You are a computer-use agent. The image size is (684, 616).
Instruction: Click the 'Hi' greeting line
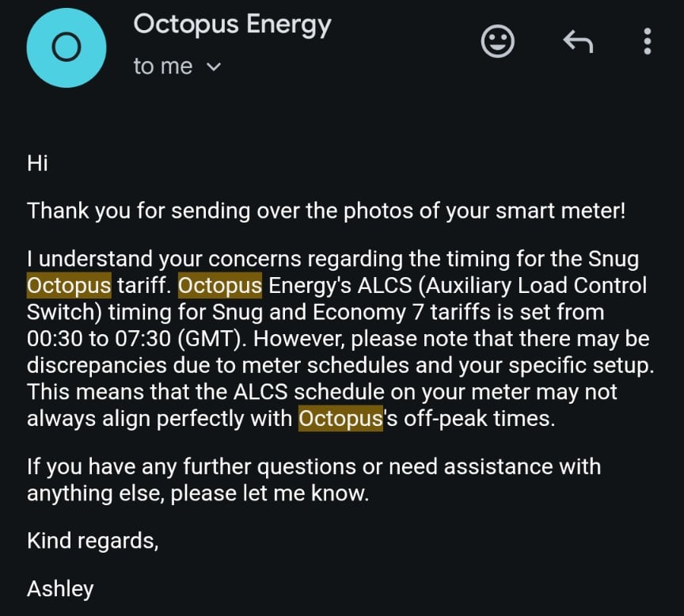click(37, 163)
